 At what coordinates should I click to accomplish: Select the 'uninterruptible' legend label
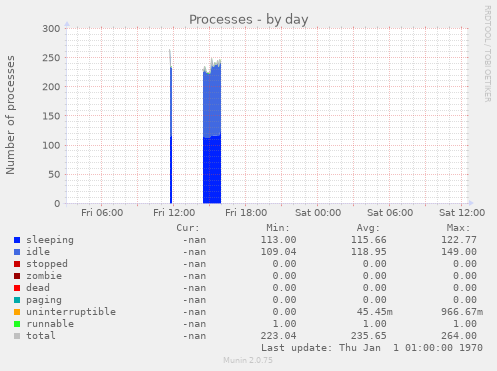point(71,312)
